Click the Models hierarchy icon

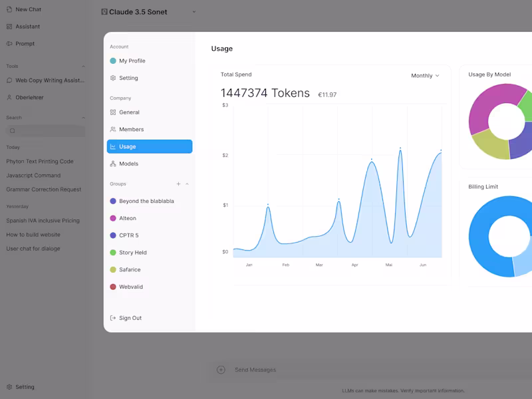point(113,164)
